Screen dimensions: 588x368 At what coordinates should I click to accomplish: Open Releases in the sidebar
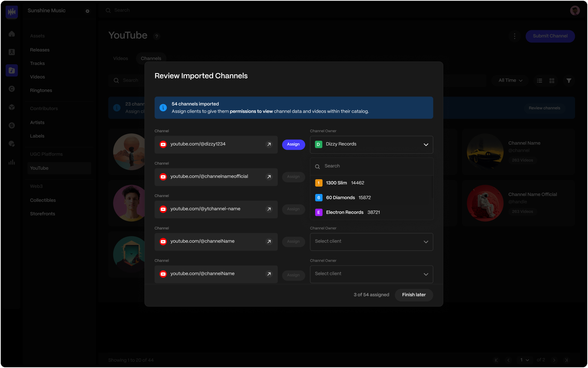40,50
